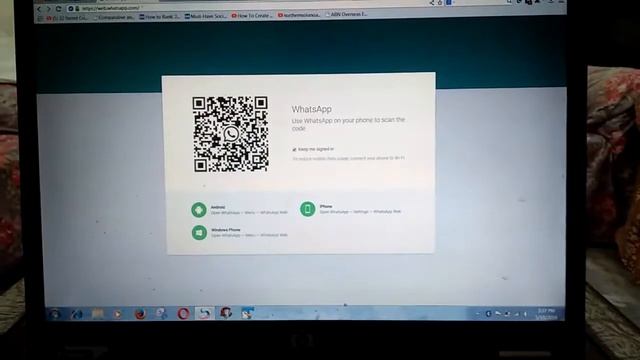The image size is (640, 360).
Task: Open the Must-Have Soci... bookmark
Action: [x=206, y=16]
